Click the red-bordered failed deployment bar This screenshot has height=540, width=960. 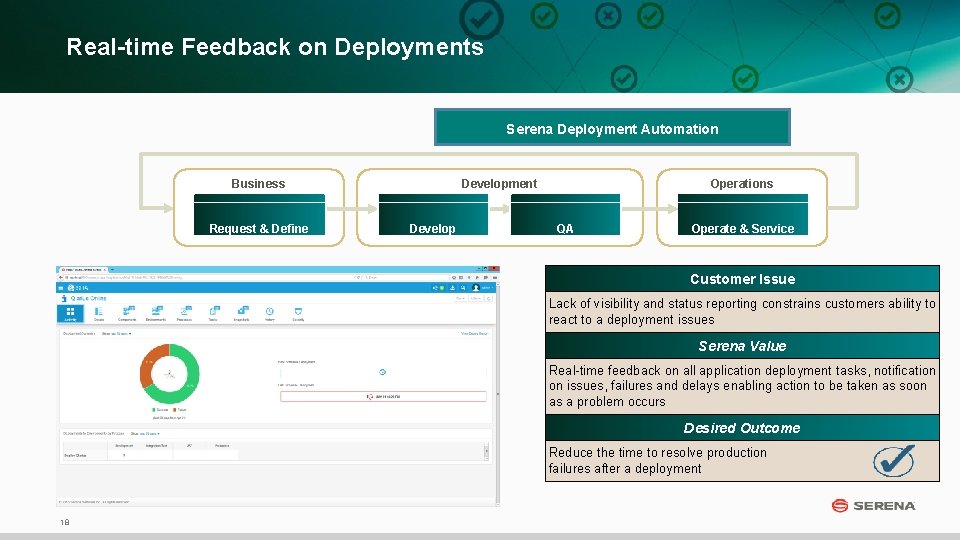click(x=383, y=397)
